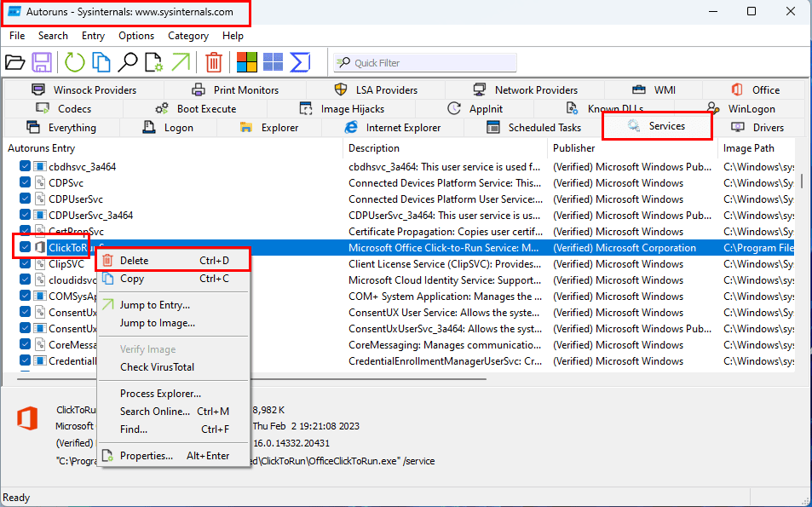
Task: Click into the Quick Filter field
Action: [425, 63]
